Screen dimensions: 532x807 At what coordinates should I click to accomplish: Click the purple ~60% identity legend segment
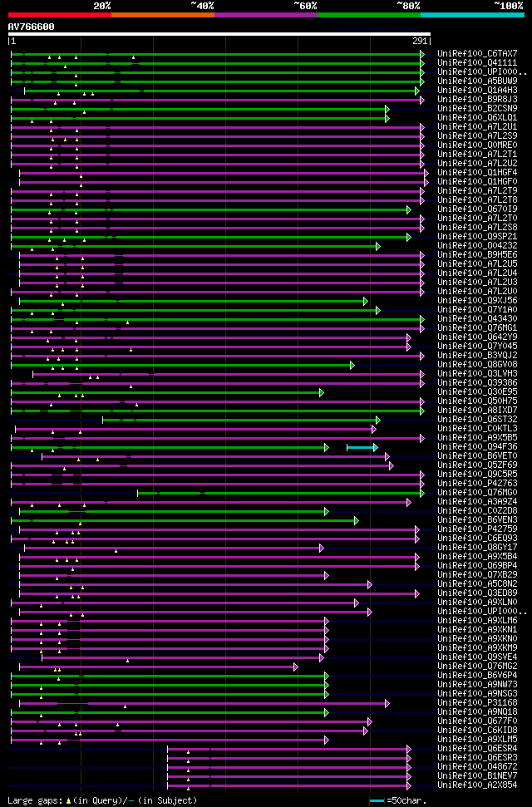click(x=266, y=15)
